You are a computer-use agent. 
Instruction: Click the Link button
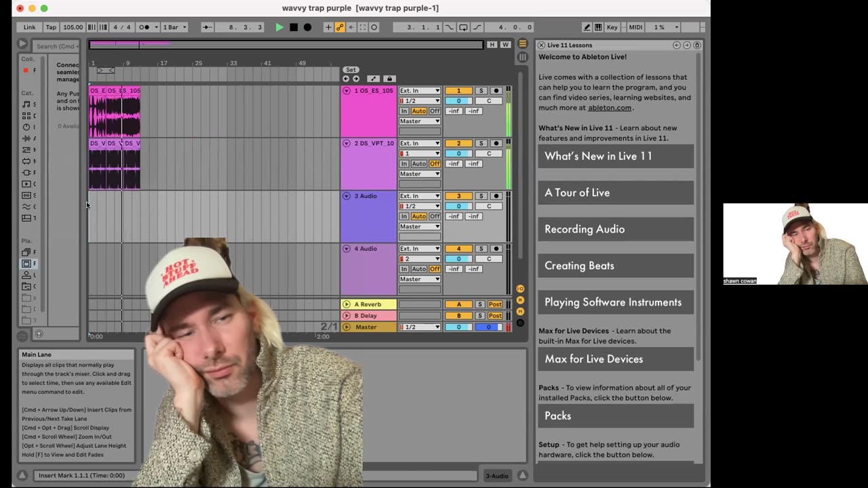click(x=30, y=27)
